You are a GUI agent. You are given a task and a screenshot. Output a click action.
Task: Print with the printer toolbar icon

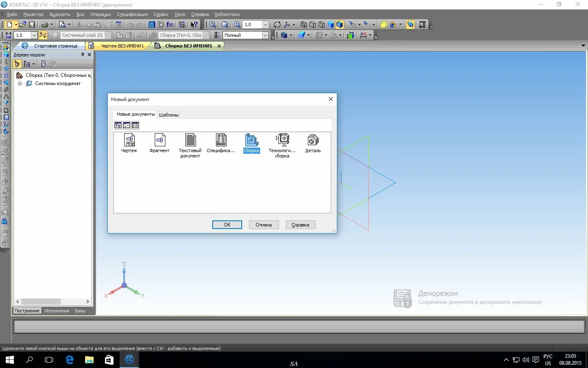point(45,25)
